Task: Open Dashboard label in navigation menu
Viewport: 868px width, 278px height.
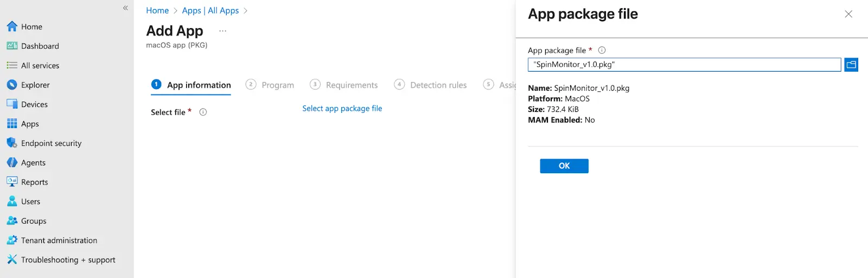Action: 40,46
